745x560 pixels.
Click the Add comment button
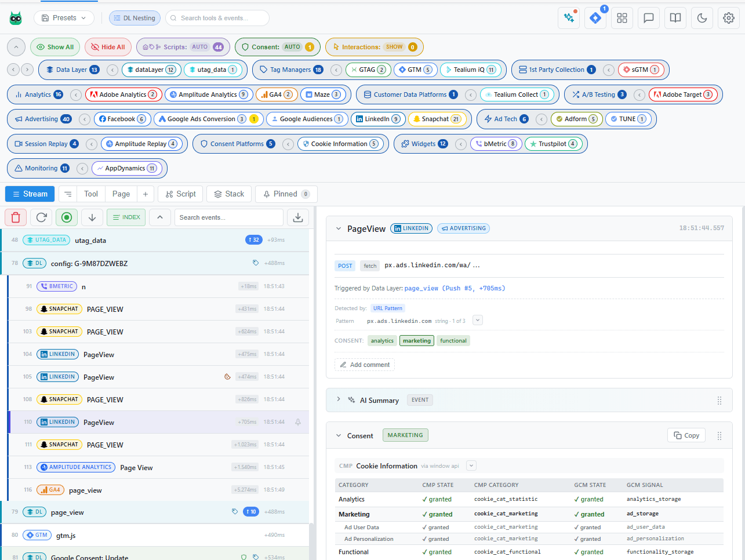coord(365,365)
